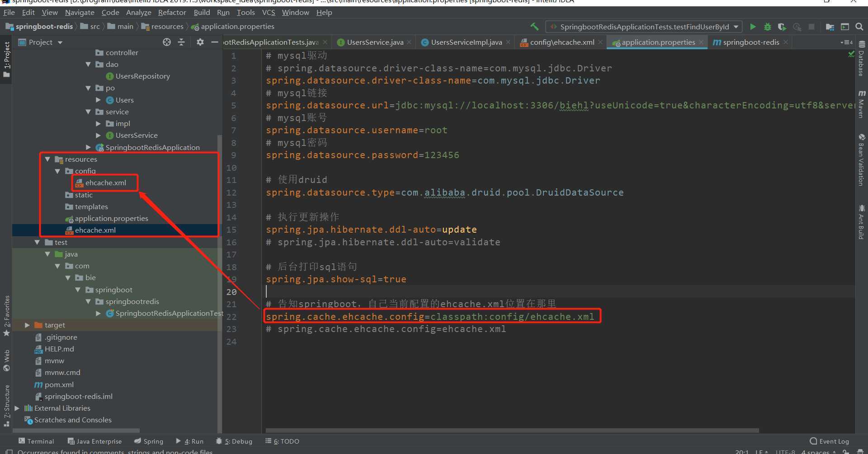Expand the impl folder
Viewport: 868px width, 454px height.
(98, 124)
